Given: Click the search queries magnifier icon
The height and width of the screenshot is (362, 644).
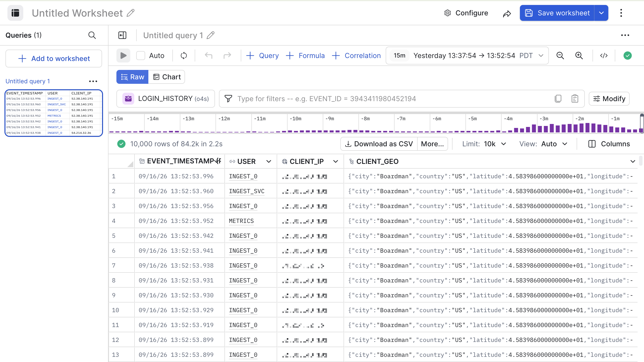Looking at the screenshot, I should [x=92, y=35].
